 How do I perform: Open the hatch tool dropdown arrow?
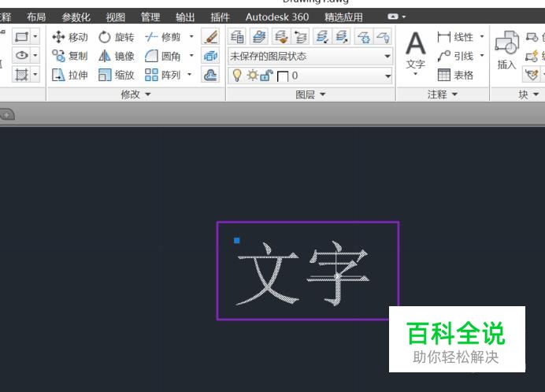click(x=35, y=74)
